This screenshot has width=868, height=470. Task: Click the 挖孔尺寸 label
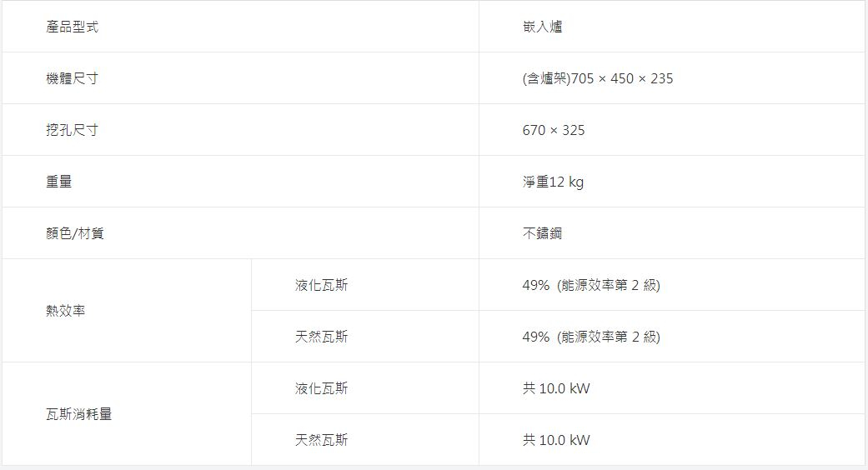point(72,130)
